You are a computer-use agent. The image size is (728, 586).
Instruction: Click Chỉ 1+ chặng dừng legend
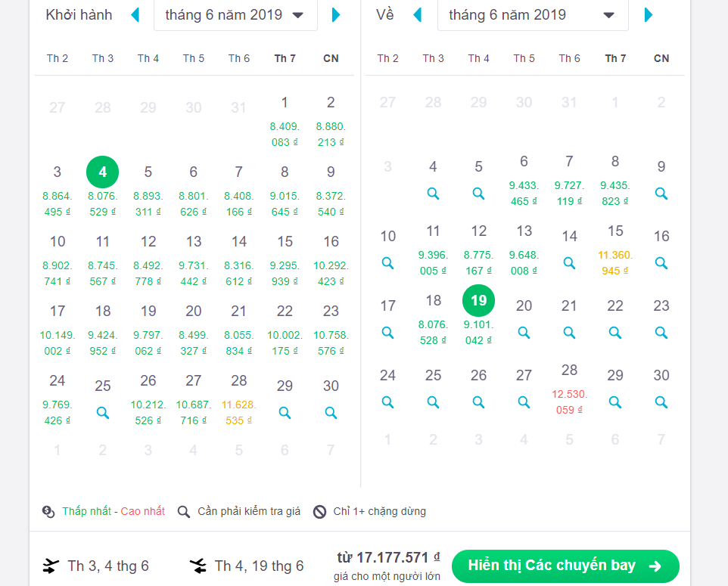pyautogui.click(x=369, y=511)
